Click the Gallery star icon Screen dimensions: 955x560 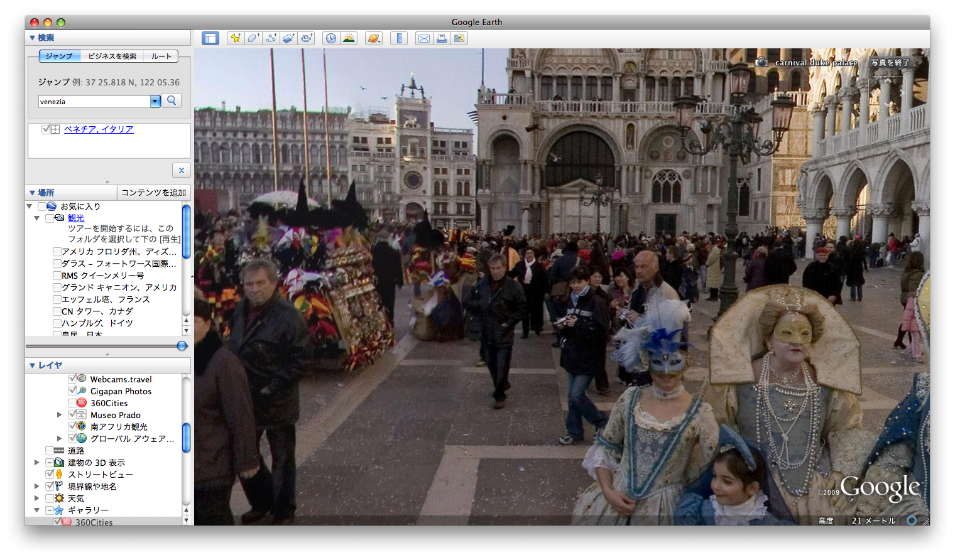(x=59, y=510)
